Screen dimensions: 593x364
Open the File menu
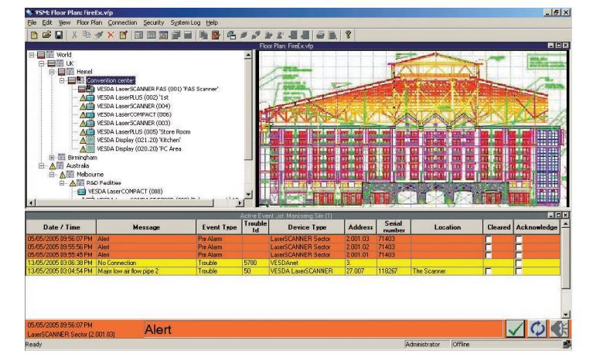[32, 22]
